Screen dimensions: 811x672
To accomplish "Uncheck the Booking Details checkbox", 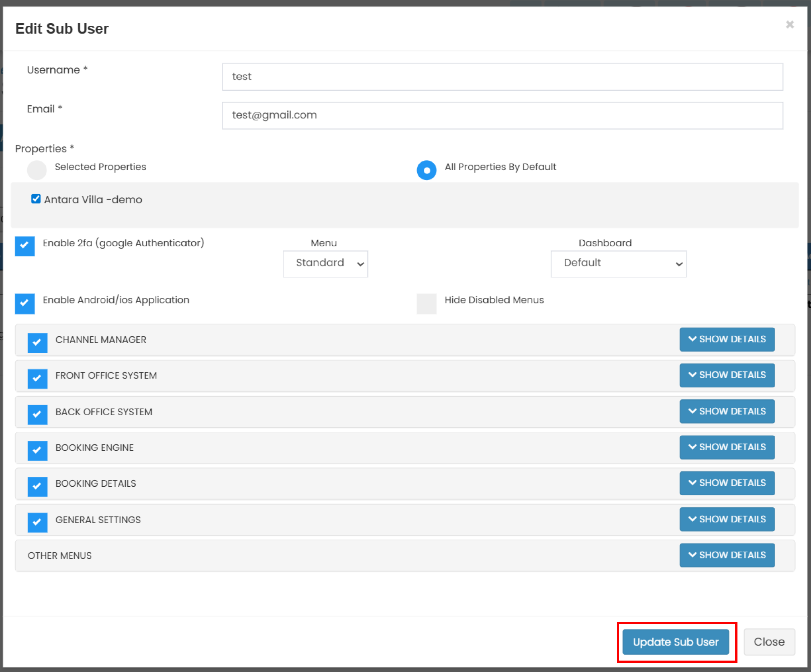I will click(37, 486).
